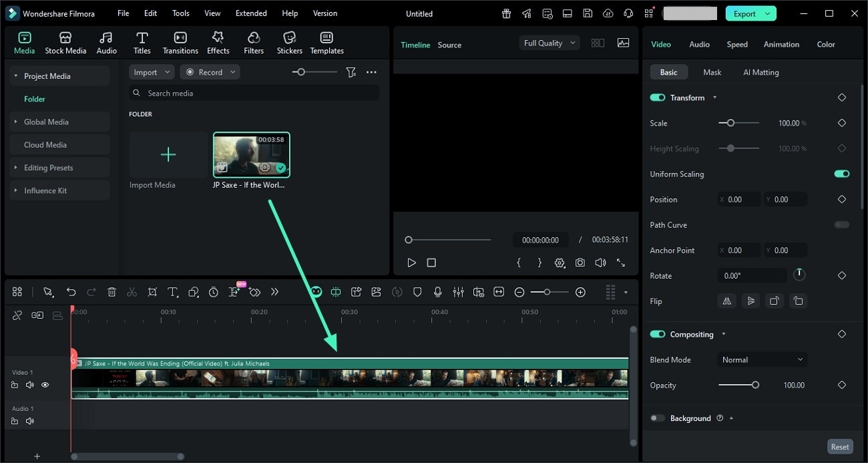
Task: Record a voiceover with the microphone icon
Action: 438,292
